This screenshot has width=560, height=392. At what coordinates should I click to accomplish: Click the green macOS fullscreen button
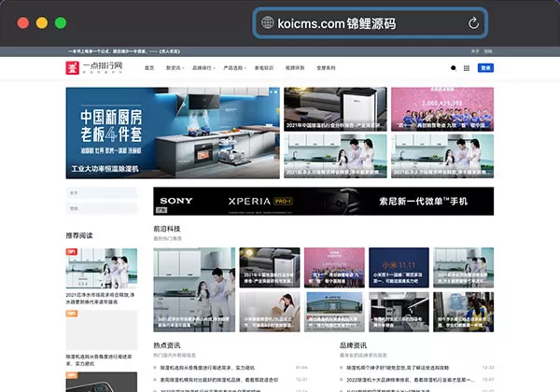pos(61,22)
